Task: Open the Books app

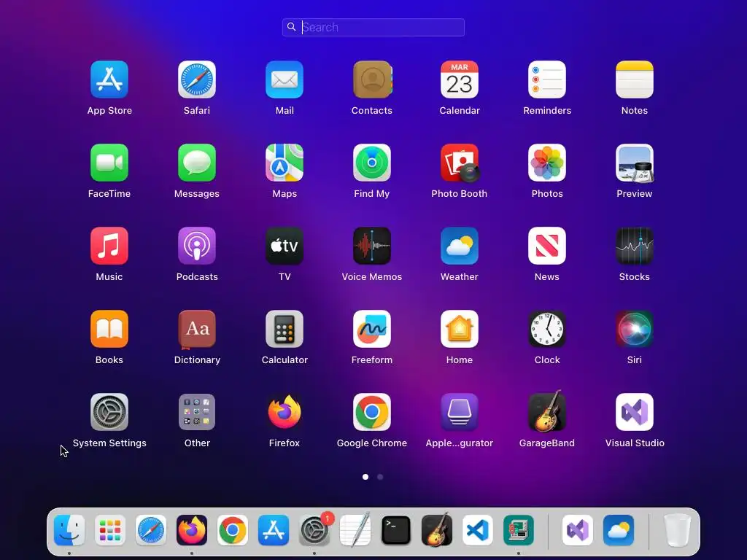Action: pyautogui.click(x=109, y=329)
